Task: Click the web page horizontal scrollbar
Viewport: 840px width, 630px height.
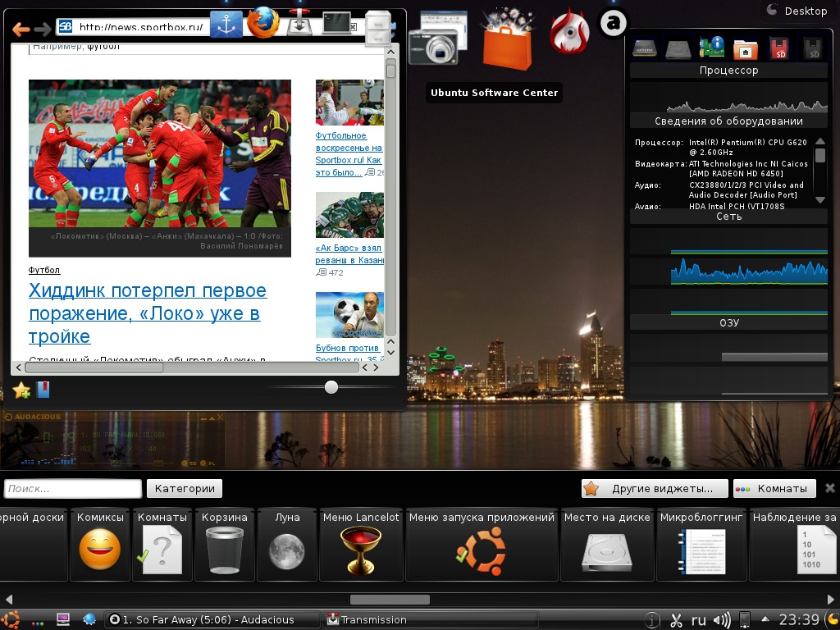Action: point(94,367)
